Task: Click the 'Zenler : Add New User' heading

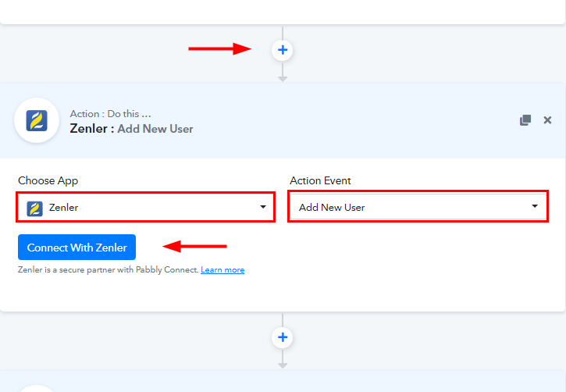Action: pos(131,129)
